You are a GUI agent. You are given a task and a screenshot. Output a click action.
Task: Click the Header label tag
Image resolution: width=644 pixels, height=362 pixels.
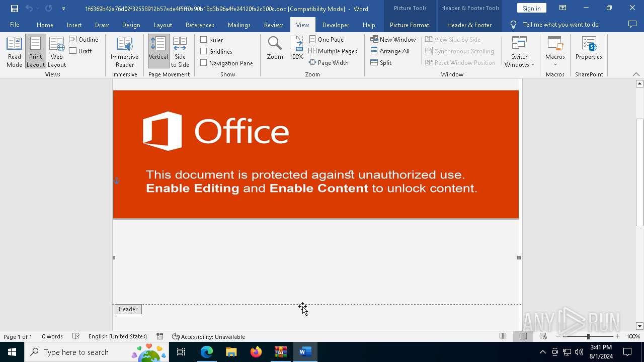(128, 309)
